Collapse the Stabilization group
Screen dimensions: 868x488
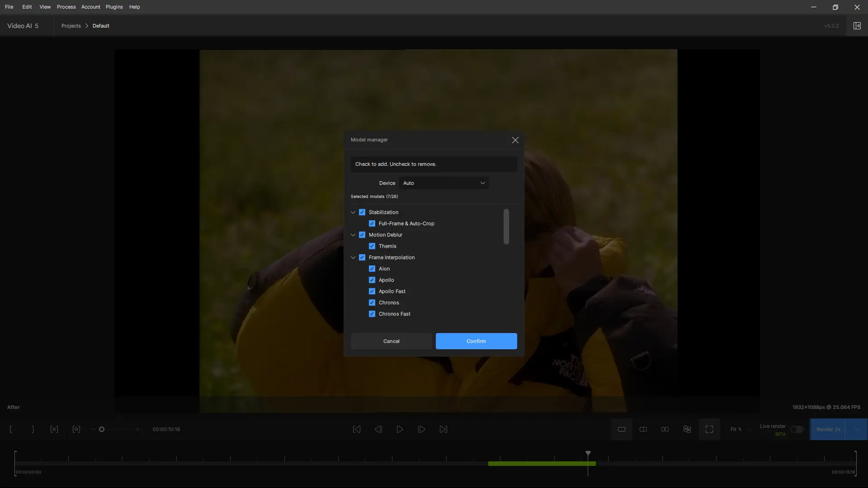353,212
